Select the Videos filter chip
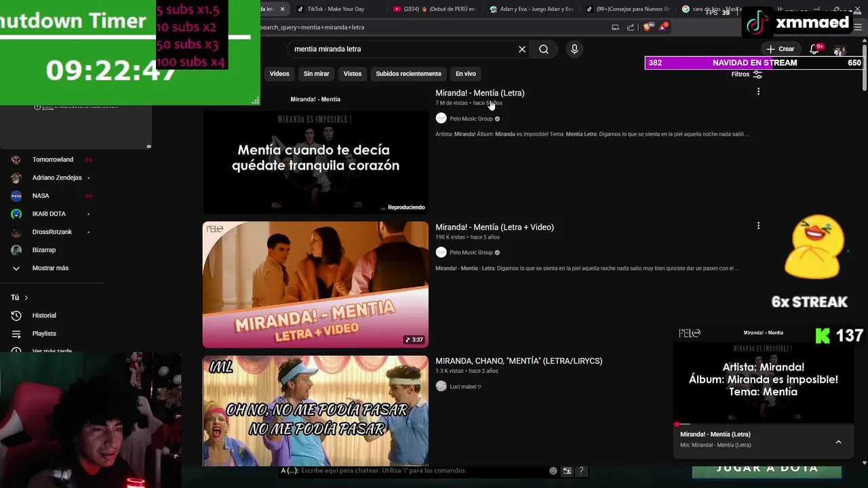Screen dimensions: 868x488 pyautogui.click(x=279, y=73)
